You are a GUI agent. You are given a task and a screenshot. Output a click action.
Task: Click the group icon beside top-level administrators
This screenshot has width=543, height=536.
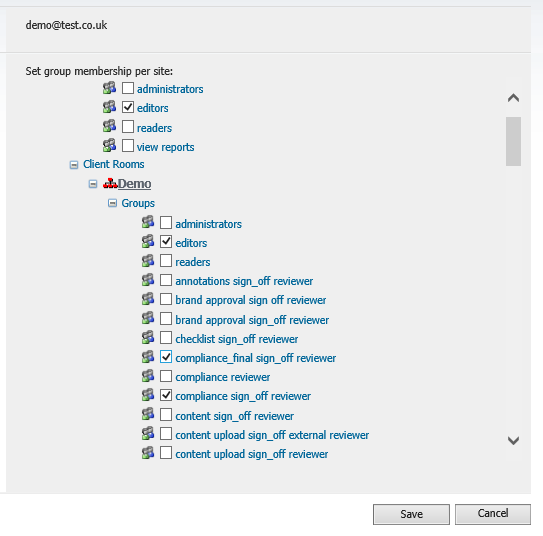click(x=109, y=88)
